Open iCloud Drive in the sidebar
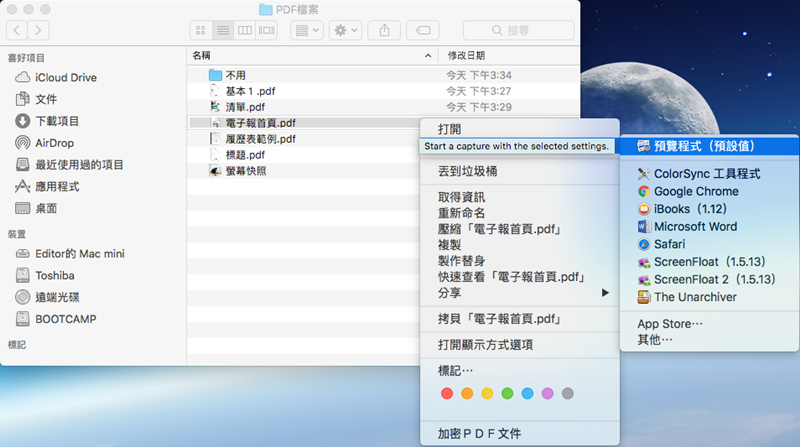800x447 pixels. (x=65, y=77)
